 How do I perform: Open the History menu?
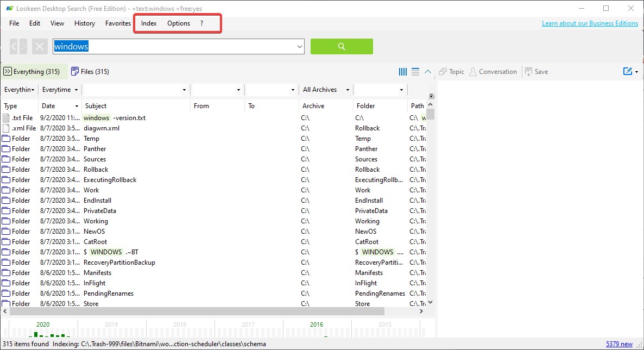(85, 23)
